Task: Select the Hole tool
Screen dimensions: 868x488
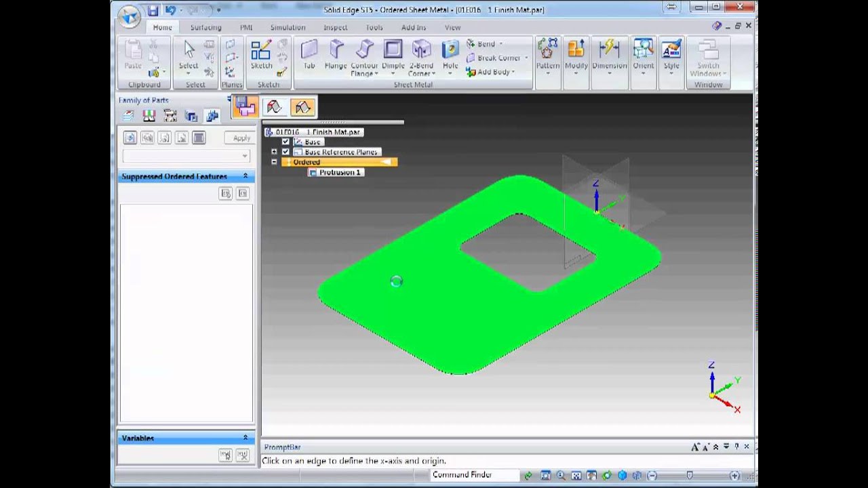Action: click(450, 54)
